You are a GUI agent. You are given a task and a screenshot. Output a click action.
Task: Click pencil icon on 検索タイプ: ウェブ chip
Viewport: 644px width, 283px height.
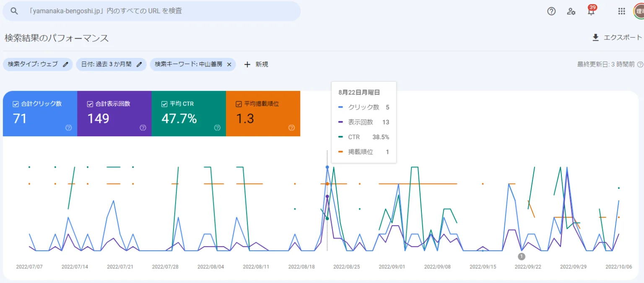pyautogui.click(x=65, y=65)
